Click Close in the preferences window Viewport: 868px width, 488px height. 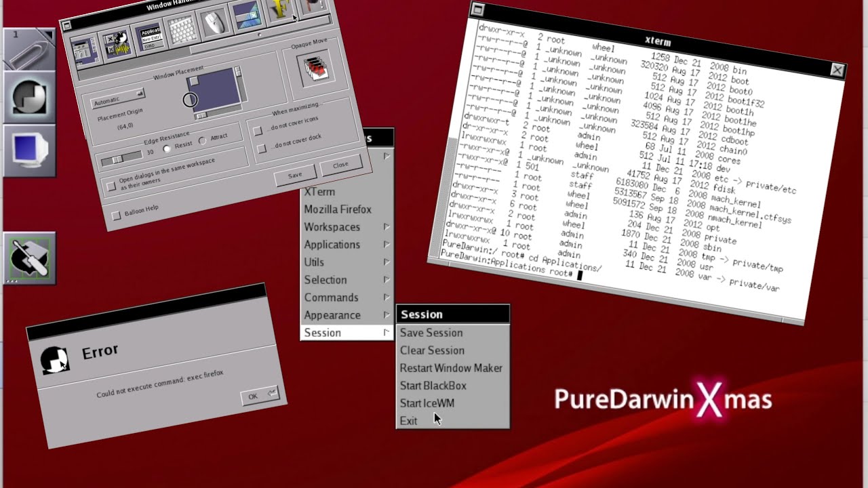click(340, 165)
